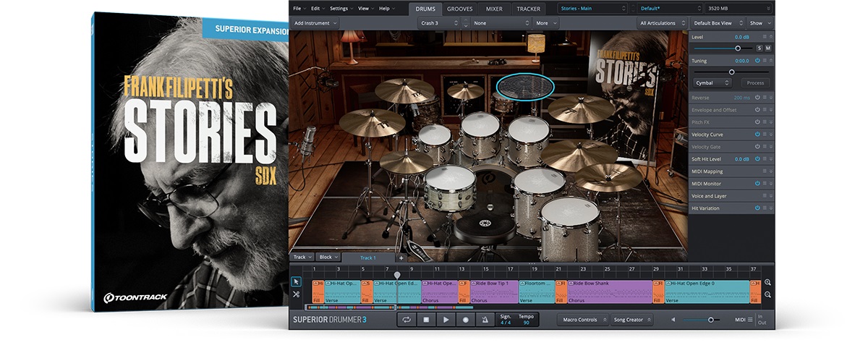The image size is (868, 353).
Task: Toggle the metronome icon
Action: click(485, 320)
